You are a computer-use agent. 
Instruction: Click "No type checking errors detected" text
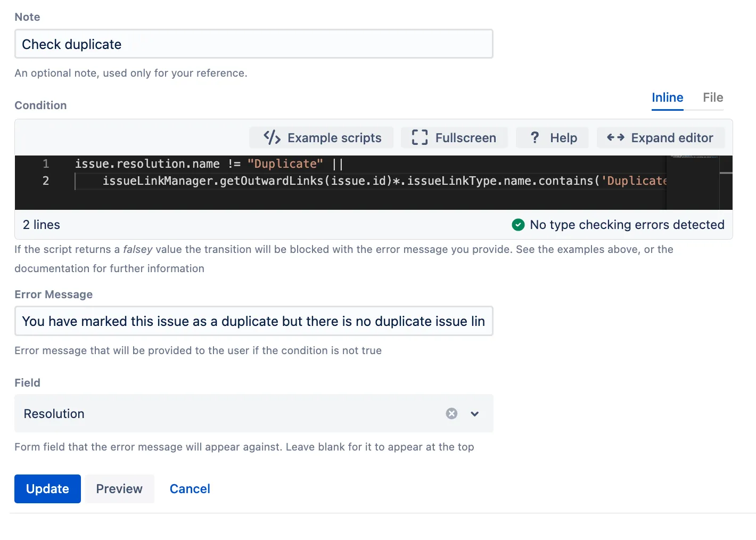pyautogui.click(x=627, y=225)
